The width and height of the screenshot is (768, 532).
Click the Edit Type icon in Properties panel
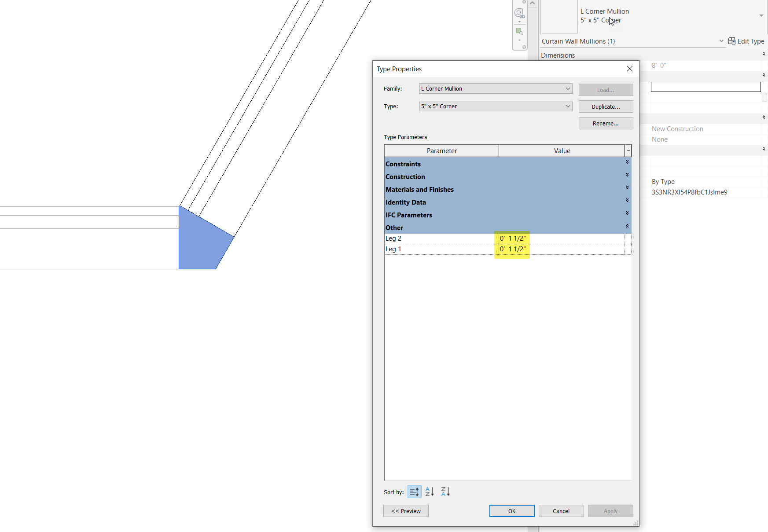[731, 41]
